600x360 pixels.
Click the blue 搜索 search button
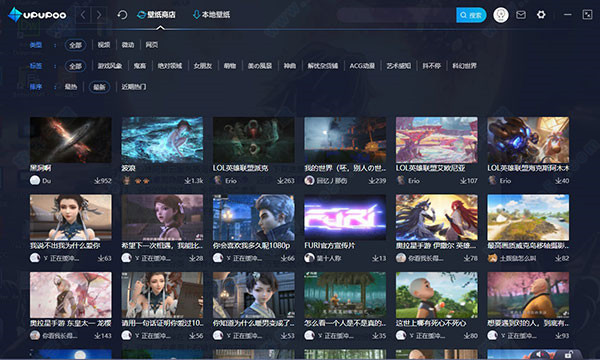coord(471,15)
